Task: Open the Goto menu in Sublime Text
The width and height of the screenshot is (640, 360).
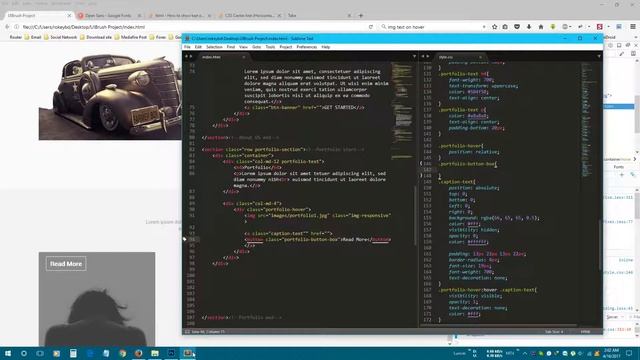Action: [x=256, y=47]
